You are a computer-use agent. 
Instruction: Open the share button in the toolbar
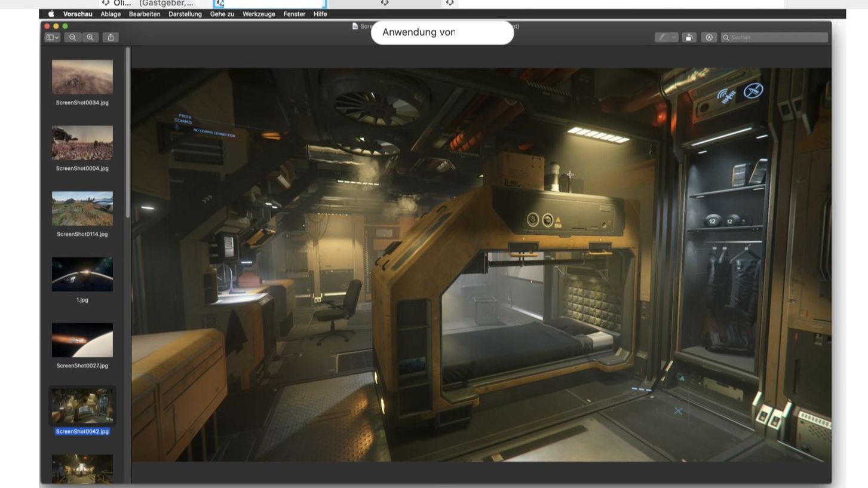pyautogui.click(x=111, y=37)
